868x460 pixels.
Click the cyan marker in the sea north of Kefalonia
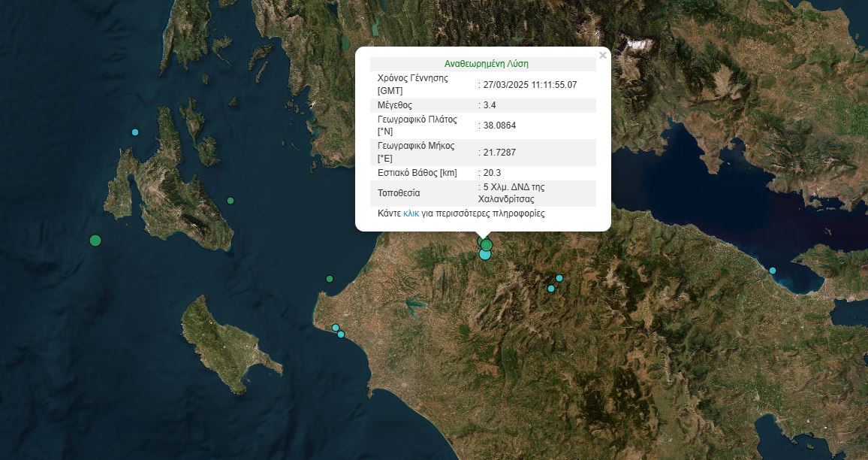(135, 132)
